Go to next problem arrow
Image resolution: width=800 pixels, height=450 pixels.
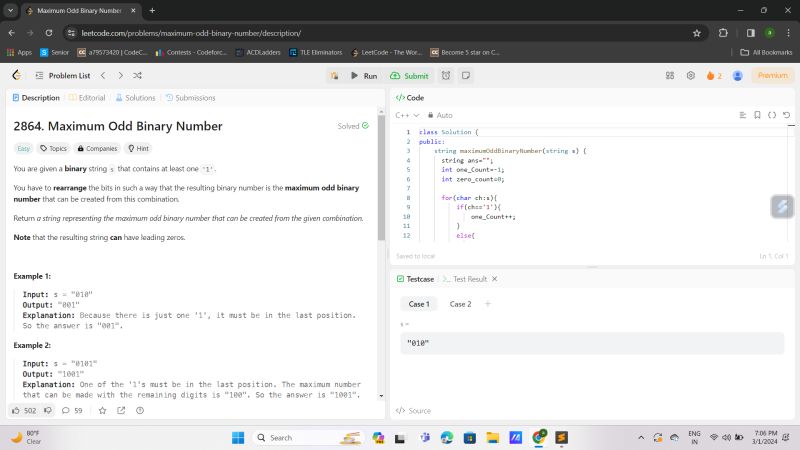click(x=120, y=76)
